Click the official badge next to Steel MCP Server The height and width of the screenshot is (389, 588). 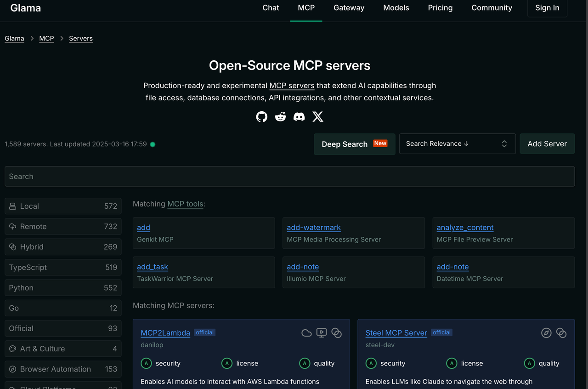tap(441, 332)
